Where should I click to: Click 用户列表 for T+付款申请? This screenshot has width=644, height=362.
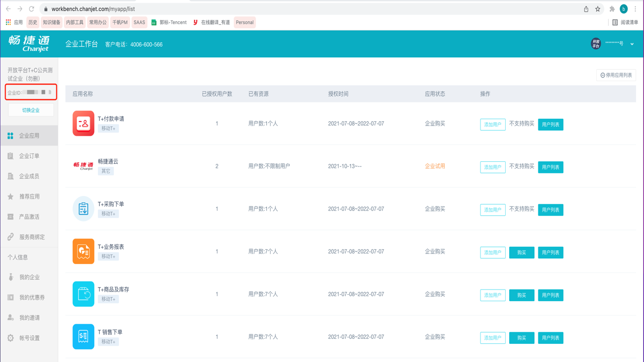(550, 124)
